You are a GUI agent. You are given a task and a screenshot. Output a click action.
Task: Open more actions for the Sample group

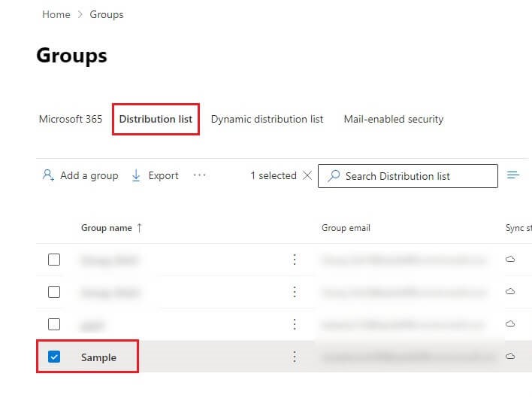click(295, 357)
